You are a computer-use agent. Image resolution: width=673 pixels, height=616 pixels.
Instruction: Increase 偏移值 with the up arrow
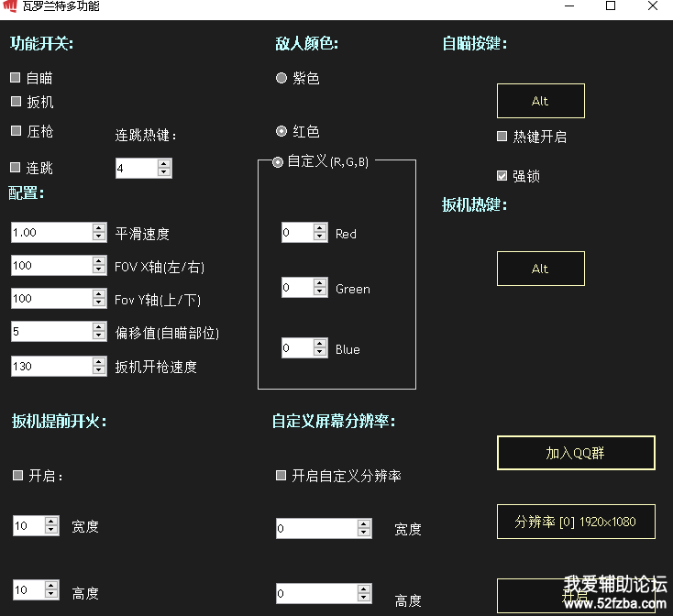coord(99,327)
